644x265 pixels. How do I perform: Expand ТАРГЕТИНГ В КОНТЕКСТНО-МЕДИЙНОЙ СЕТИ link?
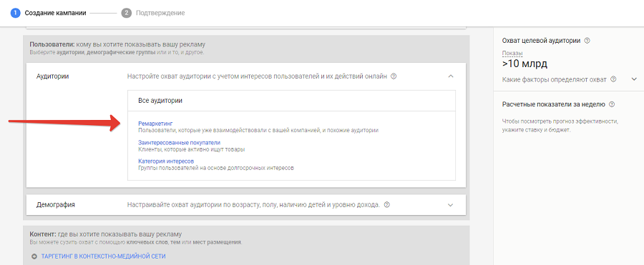point(103,257)
